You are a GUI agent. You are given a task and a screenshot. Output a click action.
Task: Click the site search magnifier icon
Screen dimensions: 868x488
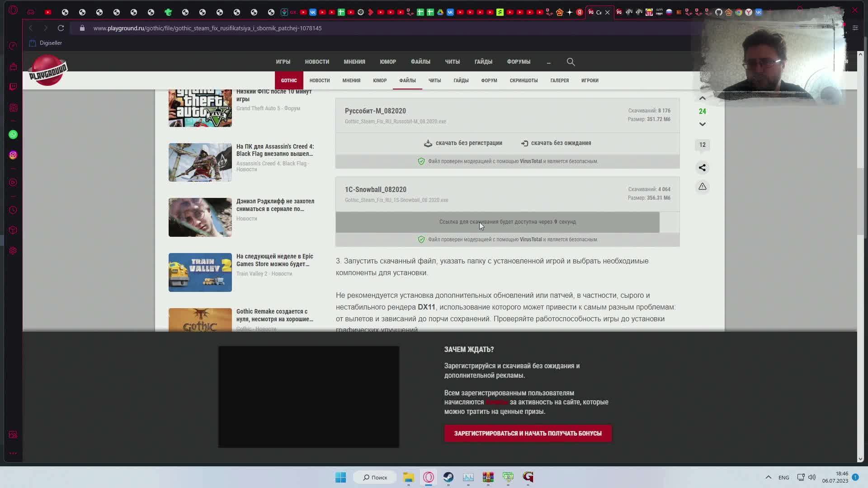pyautogui.click(x=571, y=62)
